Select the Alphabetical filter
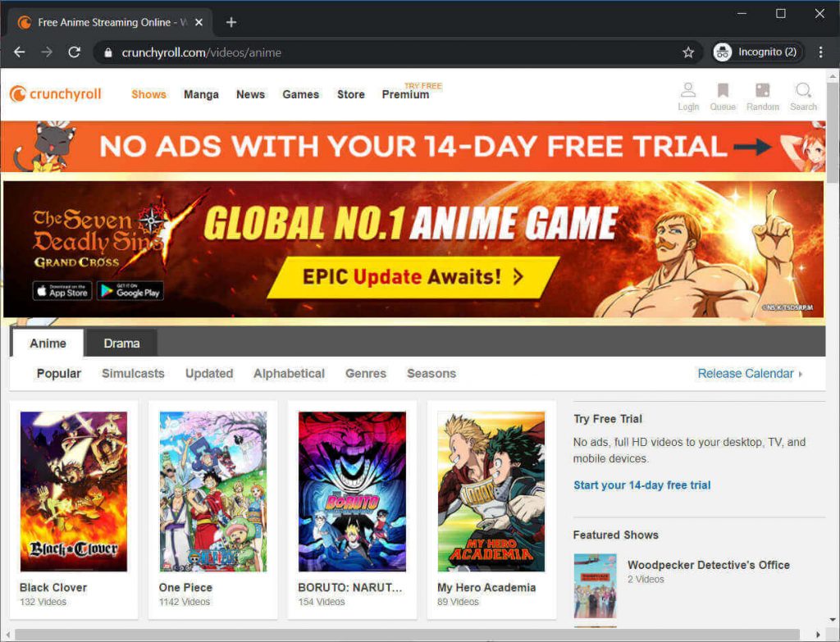The height and width of the screenshot is (642, 840). point(289,374)
